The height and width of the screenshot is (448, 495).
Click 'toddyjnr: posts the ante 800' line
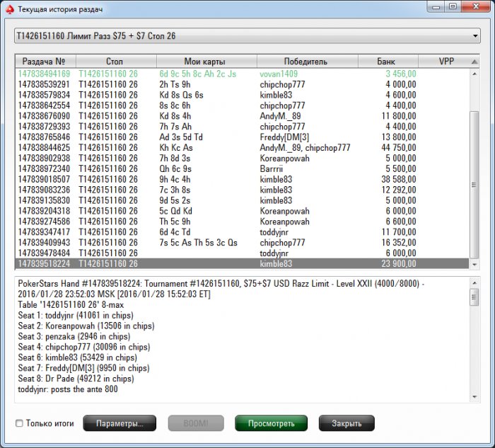[68, 389]
